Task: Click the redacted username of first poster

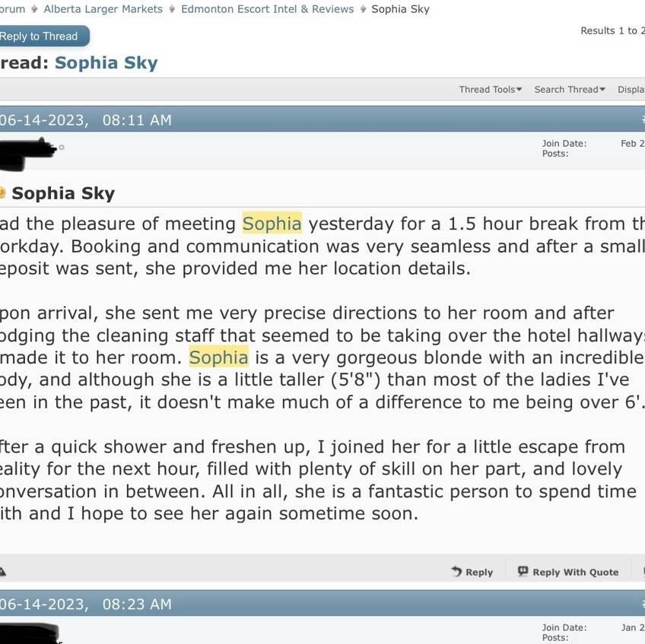Action: coord(27,148)
